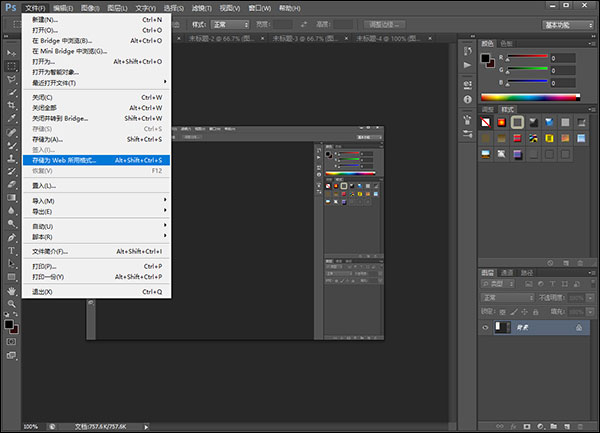Click the 背景 layer thumbnail
The width and height of the screenshot is (600, 433).
pos(503,327)
